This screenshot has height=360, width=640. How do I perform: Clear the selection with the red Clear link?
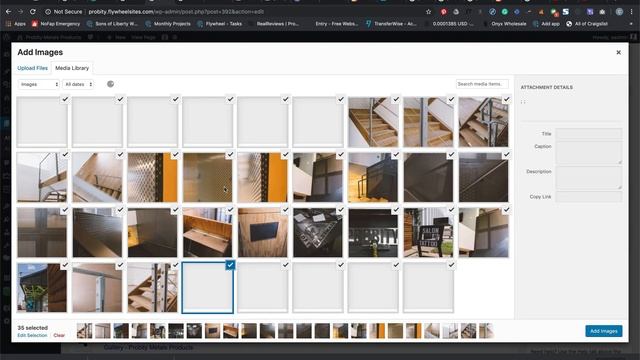[59, 336]
